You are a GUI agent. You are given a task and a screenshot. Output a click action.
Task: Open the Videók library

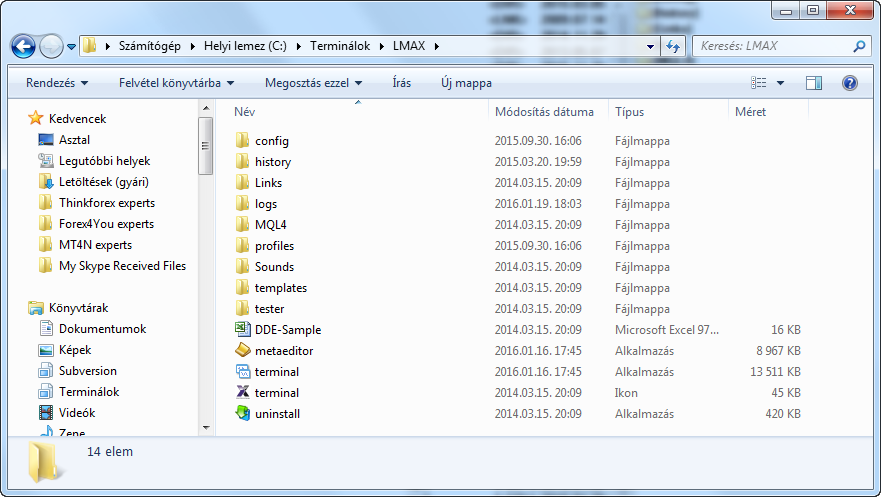tap(77, 413)
